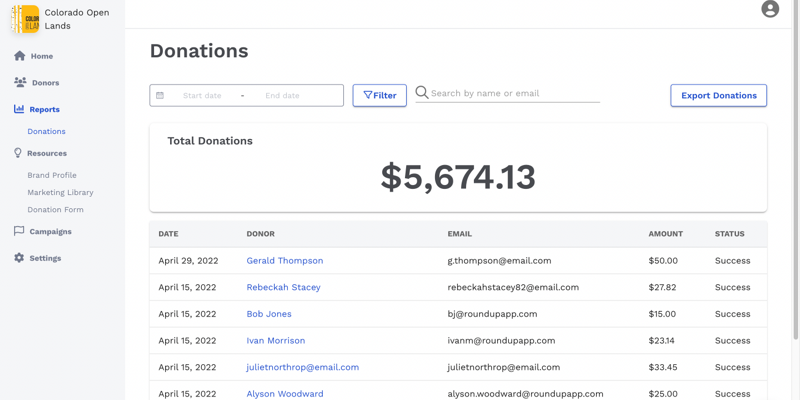The width and height of the screenshot is (800, 400).
Task: Click the Donors people icon
Action: click(19, 83)
